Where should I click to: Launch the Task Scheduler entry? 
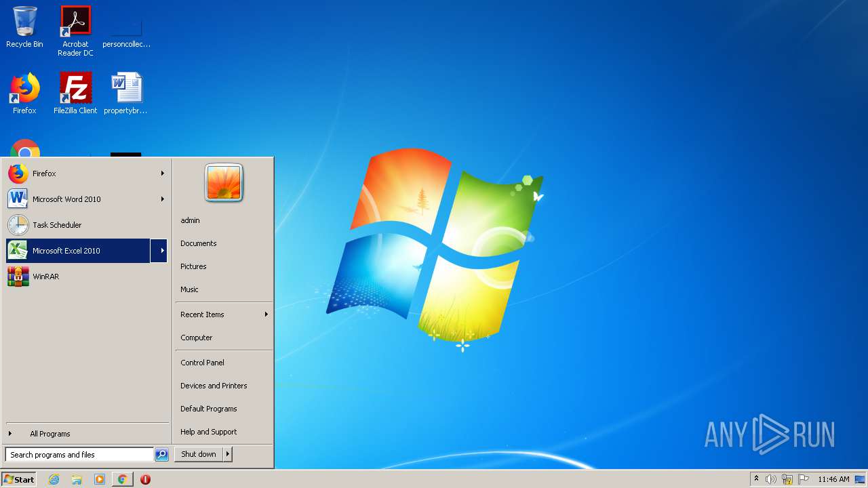pos(87,225)
